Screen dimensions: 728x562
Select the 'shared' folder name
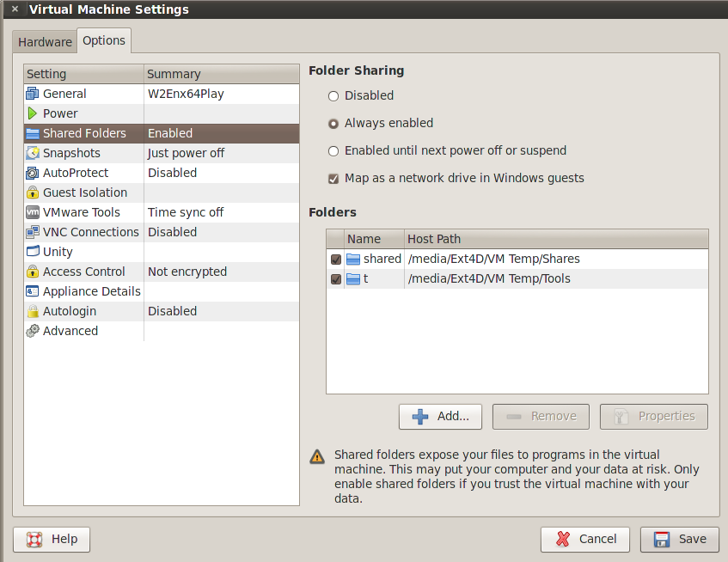(x=382, y=259)
